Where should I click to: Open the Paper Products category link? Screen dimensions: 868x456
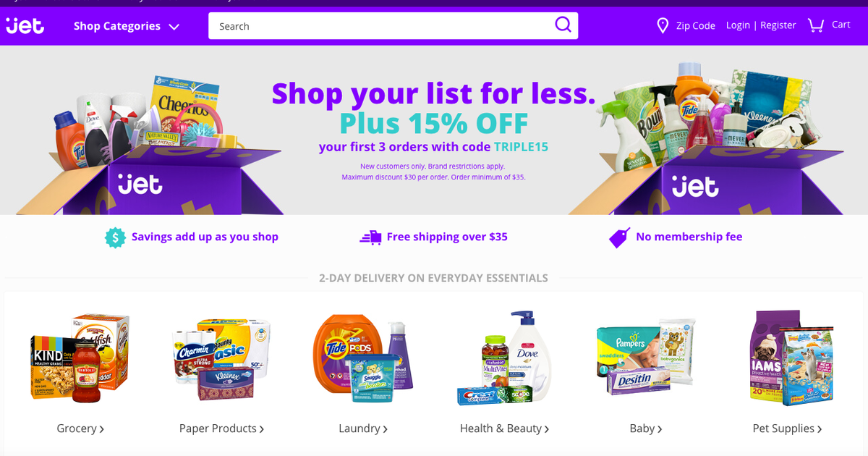(221, 428)
